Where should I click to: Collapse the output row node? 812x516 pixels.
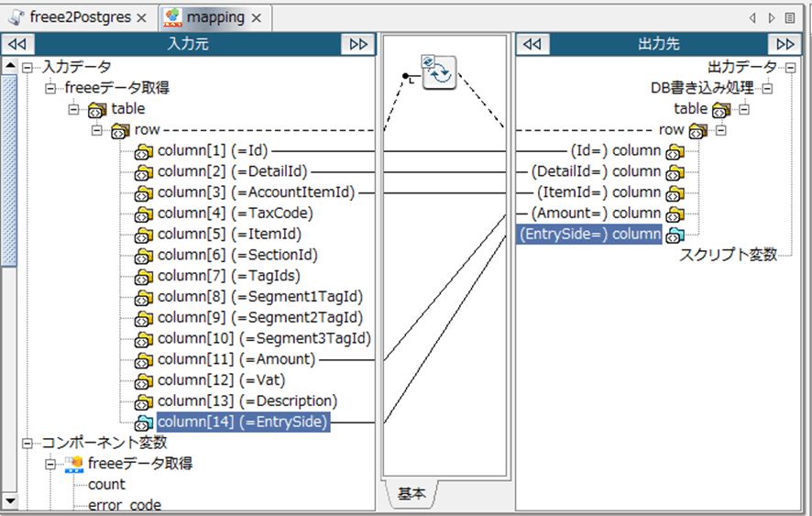pos(721,130)
